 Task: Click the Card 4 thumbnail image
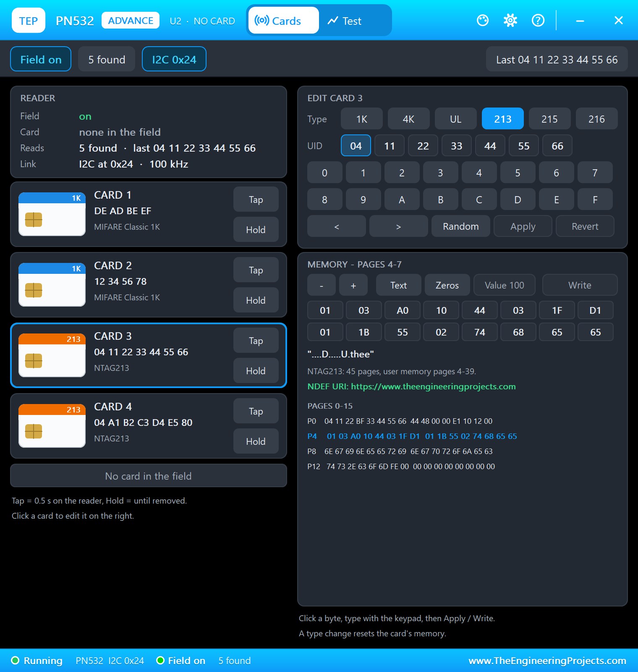tap(52, 426)
